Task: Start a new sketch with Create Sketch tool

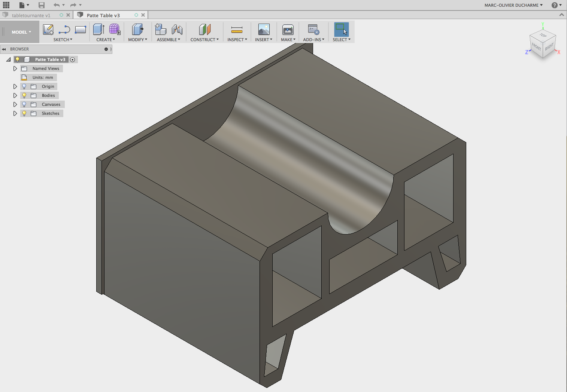Action: coord(48,30)
